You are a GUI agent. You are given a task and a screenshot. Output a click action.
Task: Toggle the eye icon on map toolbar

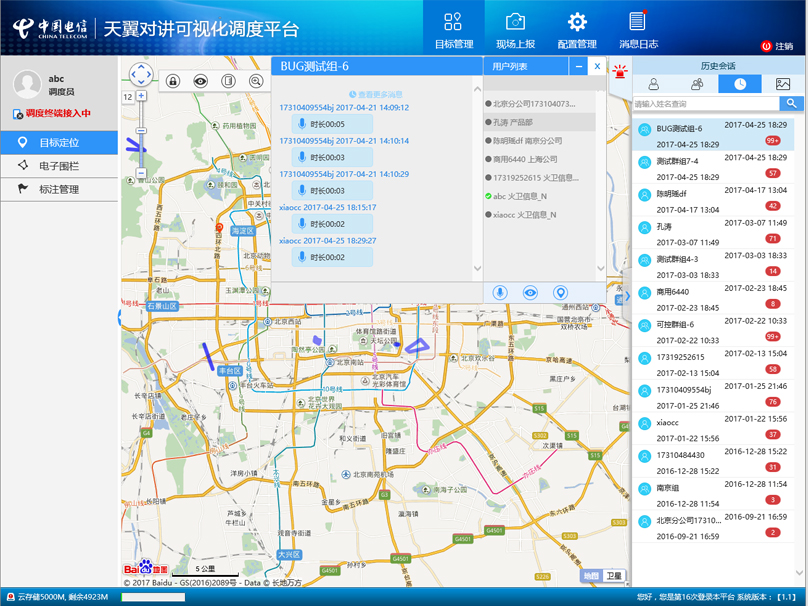coord(200,81)
